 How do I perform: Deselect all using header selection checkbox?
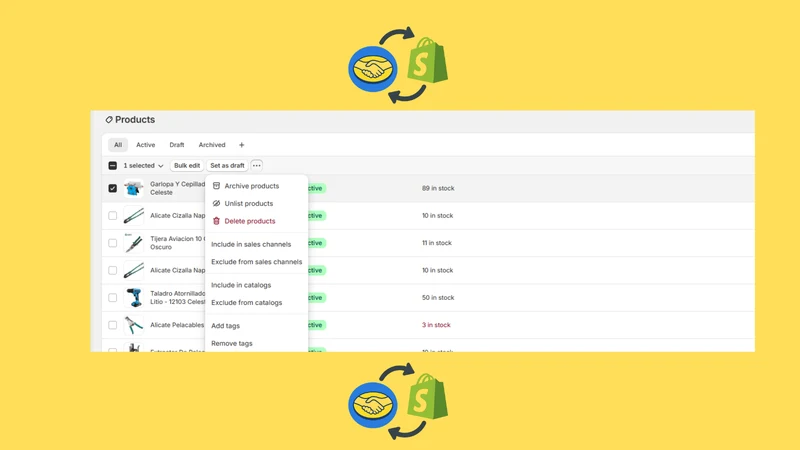coord(113,165)
